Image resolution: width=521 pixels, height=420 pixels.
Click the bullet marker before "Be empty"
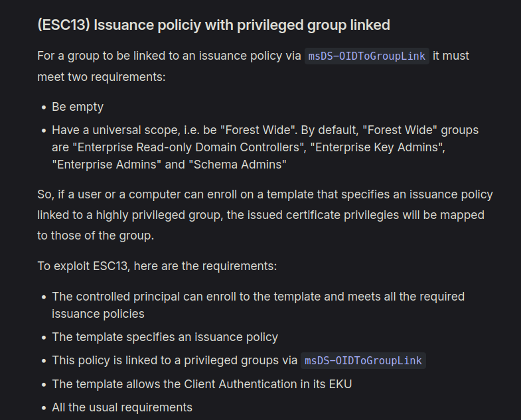(x=44, y=107)
